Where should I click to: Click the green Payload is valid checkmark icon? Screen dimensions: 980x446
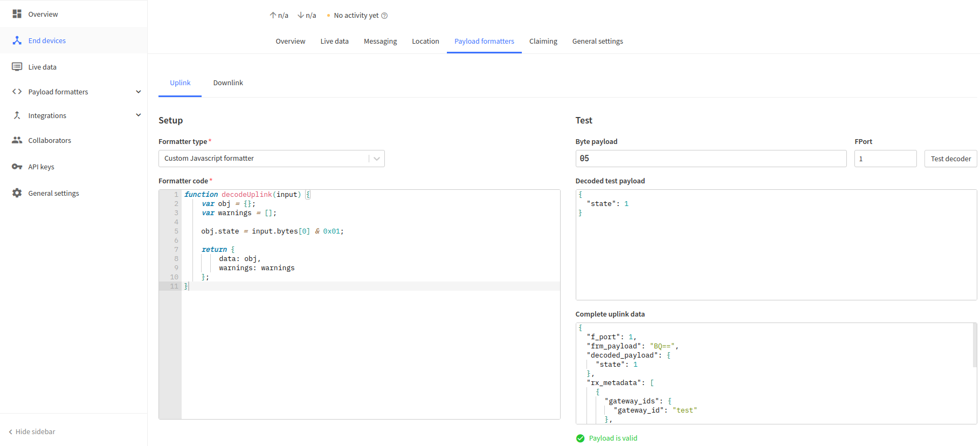click(580, 438)
